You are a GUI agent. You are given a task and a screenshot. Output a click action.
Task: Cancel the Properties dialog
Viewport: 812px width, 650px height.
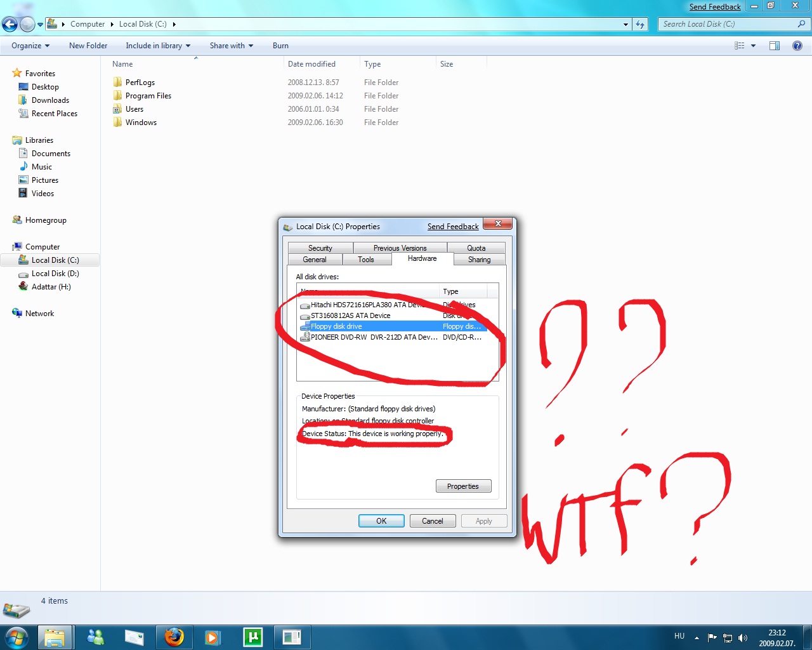pos(433,521)
